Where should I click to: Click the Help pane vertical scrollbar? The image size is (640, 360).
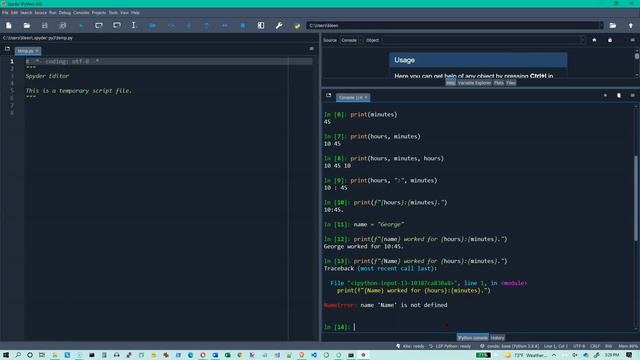637,56
